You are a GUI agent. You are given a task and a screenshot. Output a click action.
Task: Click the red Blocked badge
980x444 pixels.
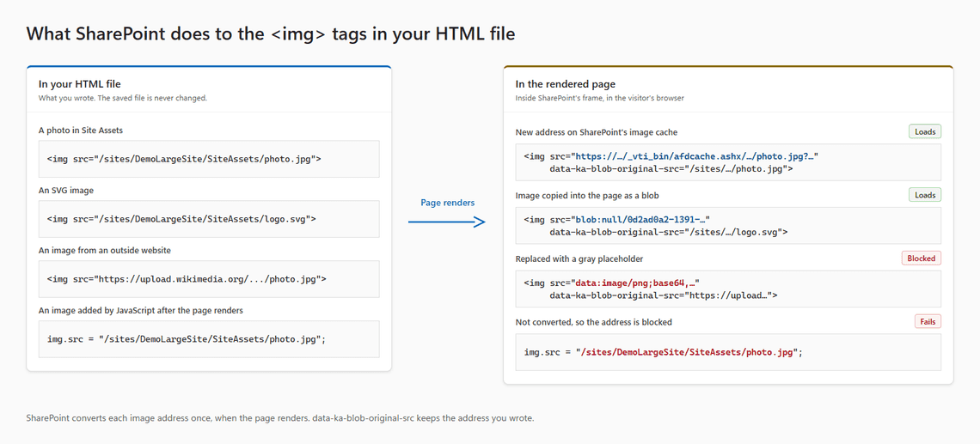922,258
